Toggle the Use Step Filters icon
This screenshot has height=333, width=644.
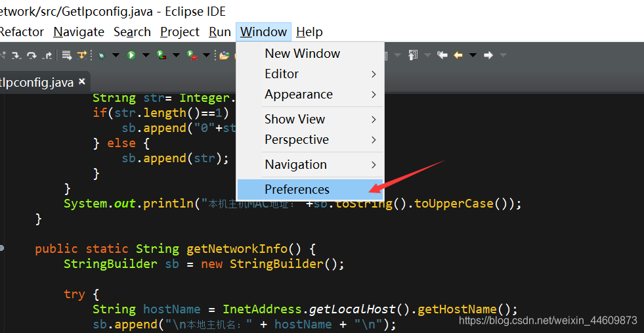pyautogui.click(x=82, y=55)
